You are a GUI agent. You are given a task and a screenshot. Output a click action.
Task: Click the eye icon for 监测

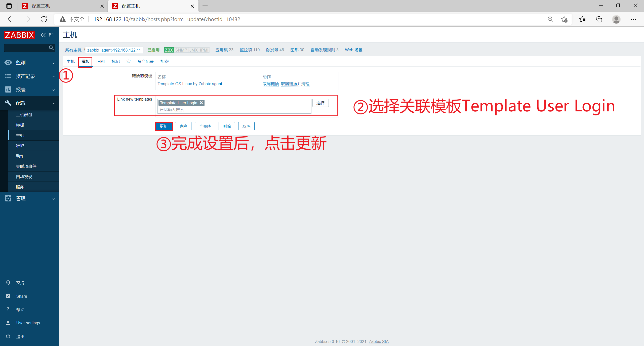(x=8, y=62)
